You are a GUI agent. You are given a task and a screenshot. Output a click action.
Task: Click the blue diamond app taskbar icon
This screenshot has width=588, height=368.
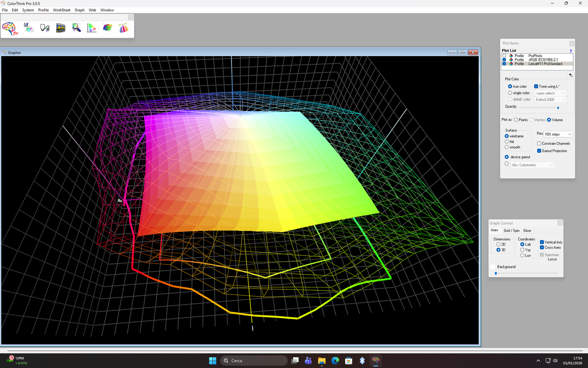(362, 361)
